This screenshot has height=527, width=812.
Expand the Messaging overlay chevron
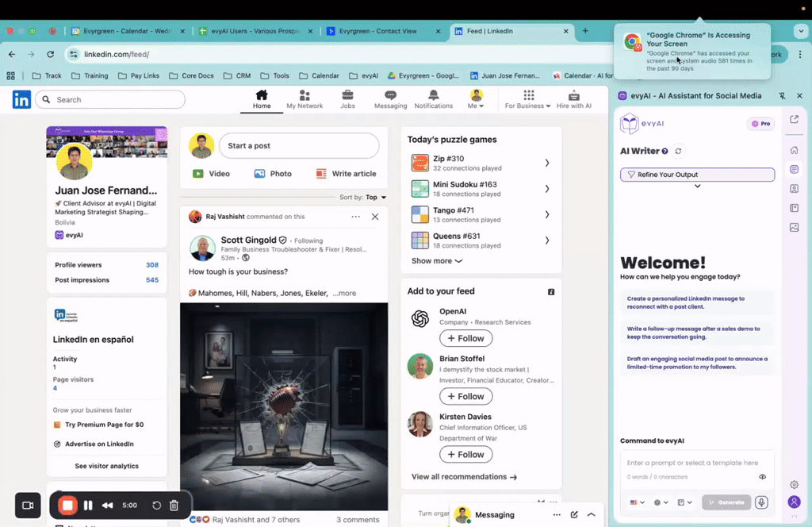click(591, 514)
